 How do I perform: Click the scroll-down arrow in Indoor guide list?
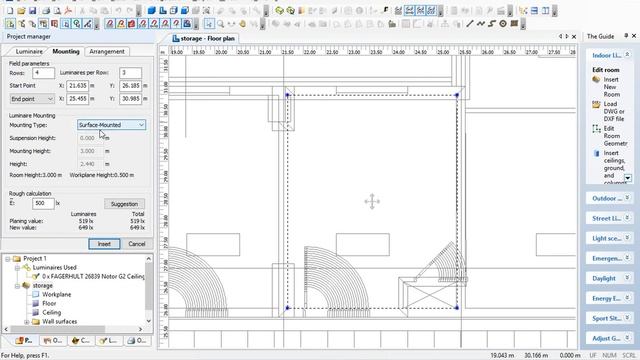coord(628,178)
